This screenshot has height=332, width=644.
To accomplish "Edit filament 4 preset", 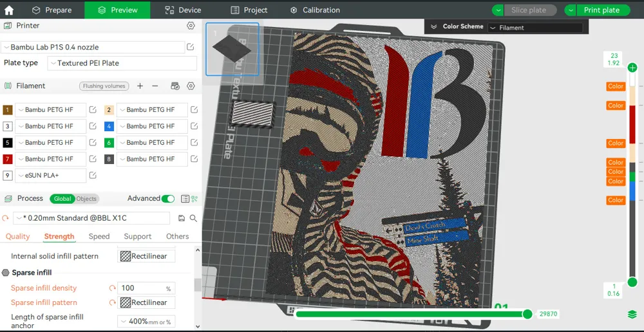I will [194, 126].
